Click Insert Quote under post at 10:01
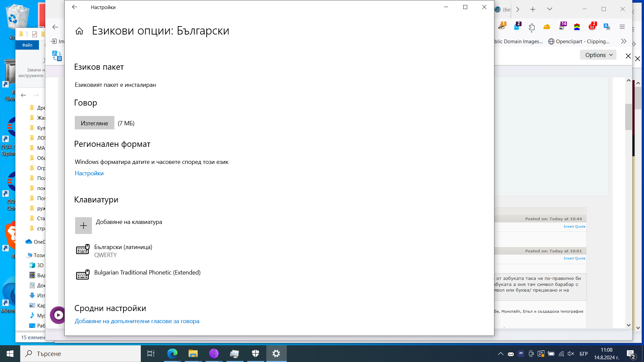This screenshot has height=362, width=644. click(x=574, y=258)
